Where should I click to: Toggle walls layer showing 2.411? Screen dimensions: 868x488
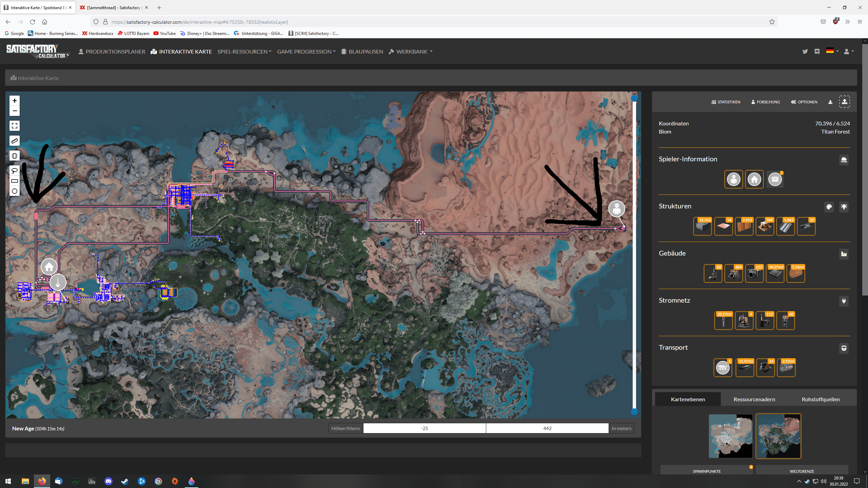point(744,226)
